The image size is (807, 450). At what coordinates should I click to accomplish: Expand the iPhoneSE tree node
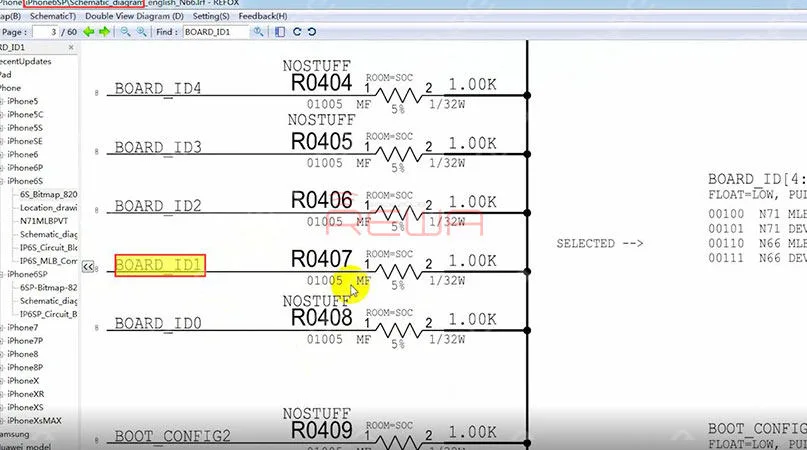coord(2,142)
